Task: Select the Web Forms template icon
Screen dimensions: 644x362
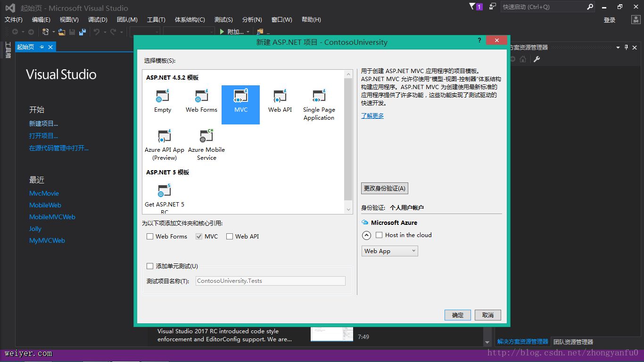Action: (x=202, y=97)
